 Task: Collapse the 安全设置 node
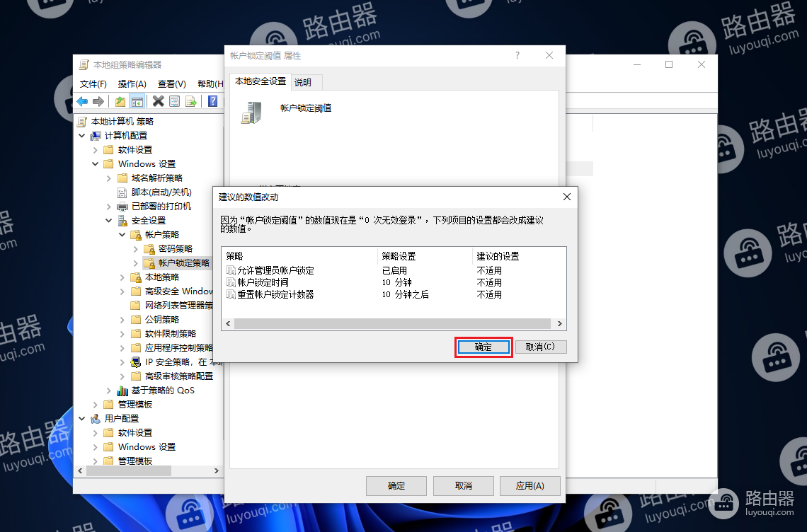coord(108,221)
